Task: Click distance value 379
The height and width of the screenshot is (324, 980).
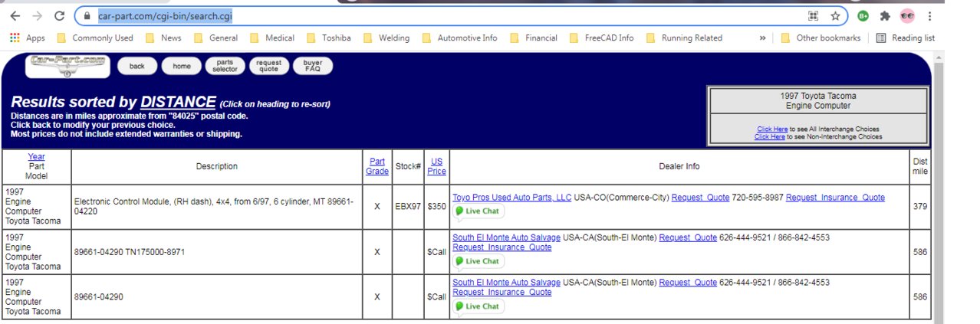Action: (x=920, y=207)
